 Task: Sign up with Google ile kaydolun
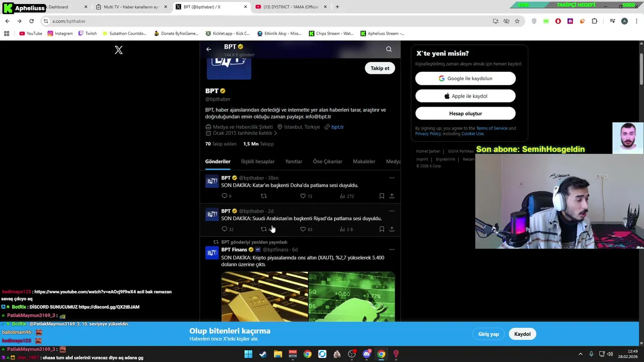(465, 78)
